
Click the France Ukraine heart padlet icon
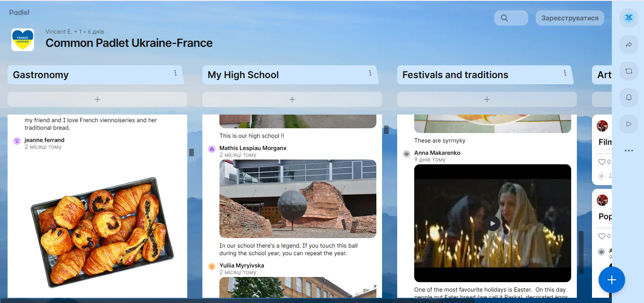[x=23, y=40]
